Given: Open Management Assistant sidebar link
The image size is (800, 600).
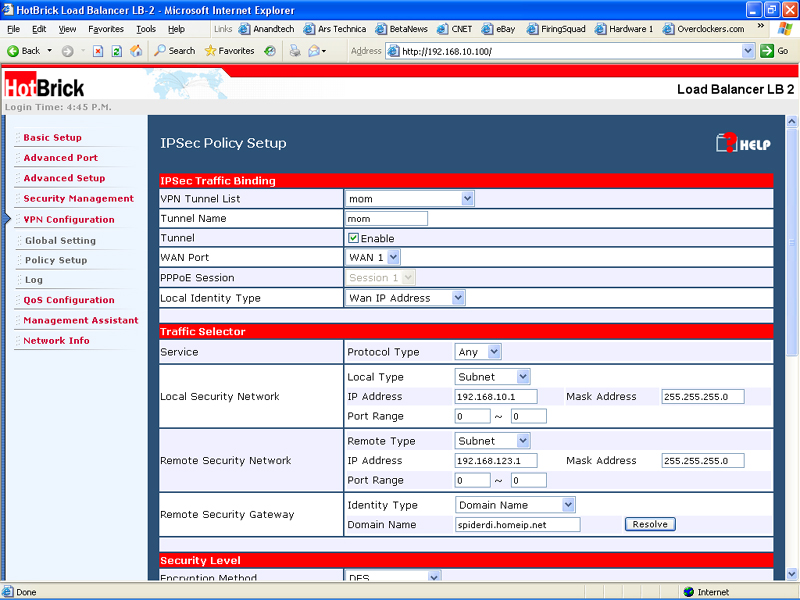Looking at the screenshot, I should pos(81,320).
